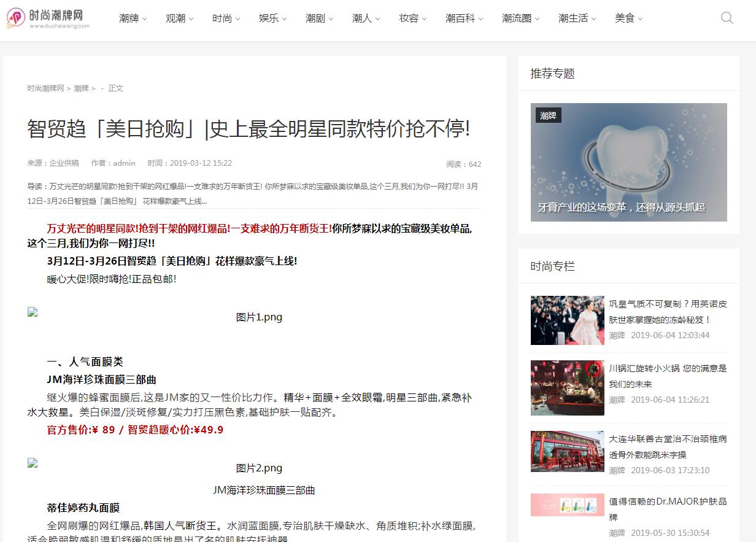This screenshot has width=756, height=542.
Task: Open article 值得信赖的Dr.MAJOR护肤品牌 link
Action: 668,509
